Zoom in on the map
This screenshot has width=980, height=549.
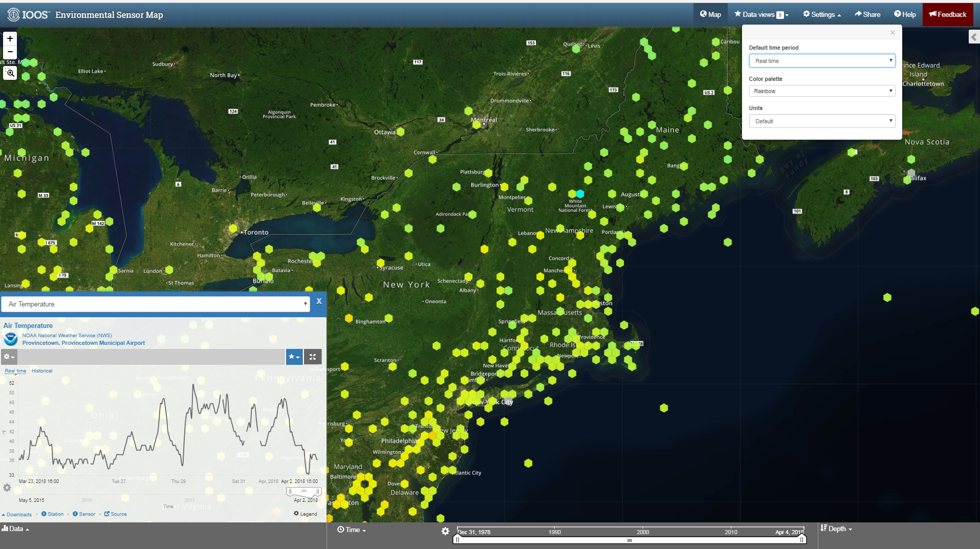tap(10, 39)
